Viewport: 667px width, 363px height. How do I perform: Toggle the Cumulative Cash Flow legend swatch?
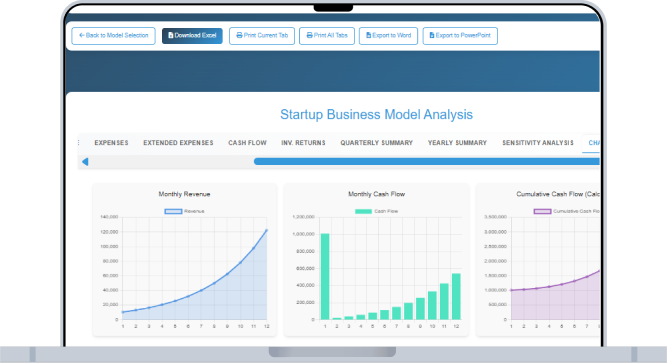[542, 212]
